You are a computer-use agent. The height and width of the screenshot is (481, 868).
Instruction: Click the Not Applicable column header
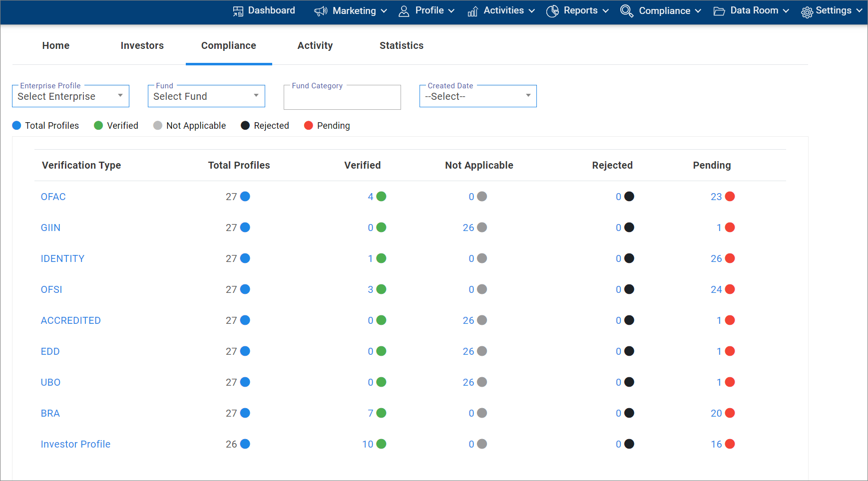pos(479,165)
